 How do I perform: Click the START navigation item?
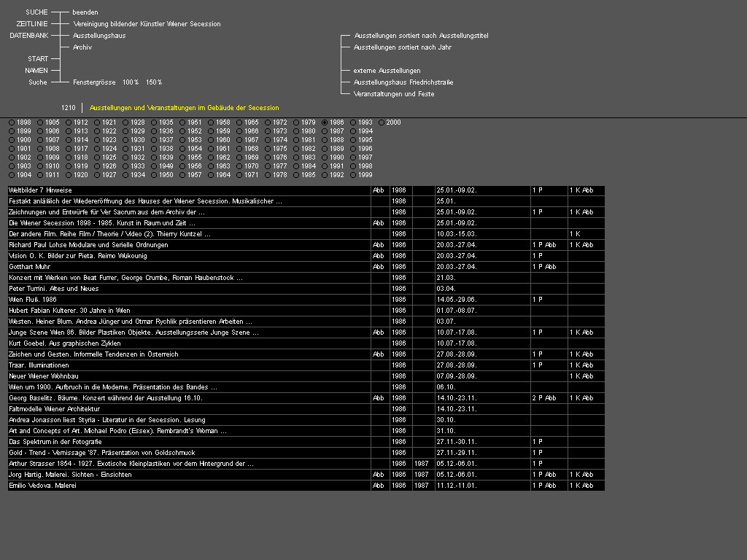[38, 59]
